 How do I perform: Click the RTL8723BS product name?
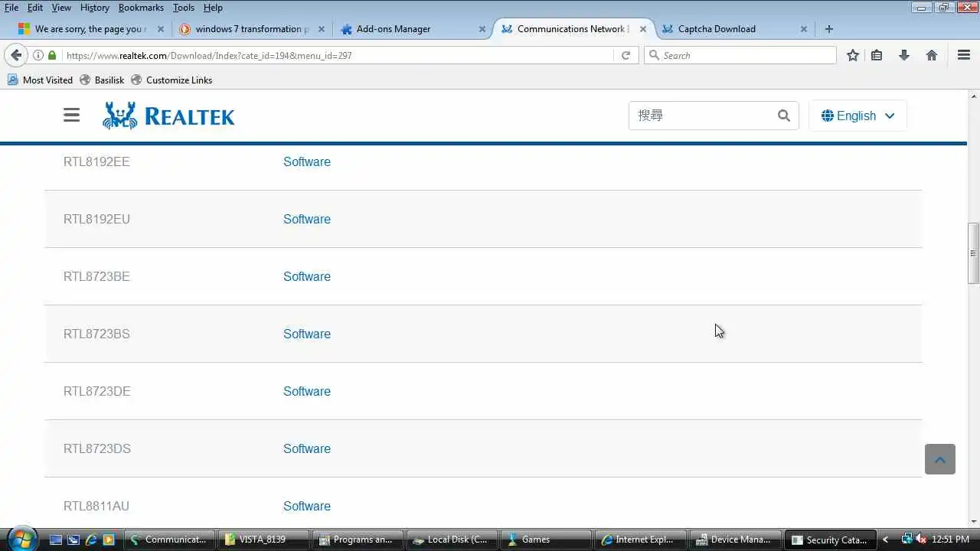tap(96, 334)
